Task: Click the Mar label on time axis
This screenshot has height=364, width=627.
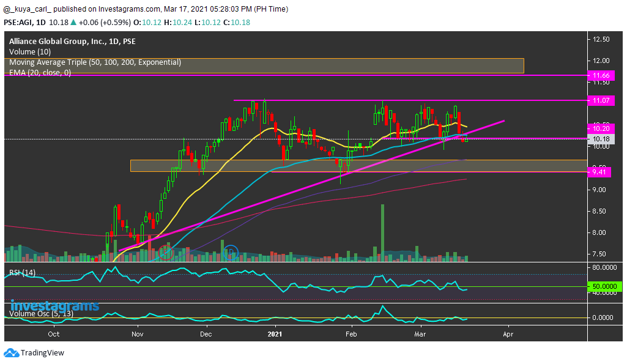Action: click(x=420, y=334)
